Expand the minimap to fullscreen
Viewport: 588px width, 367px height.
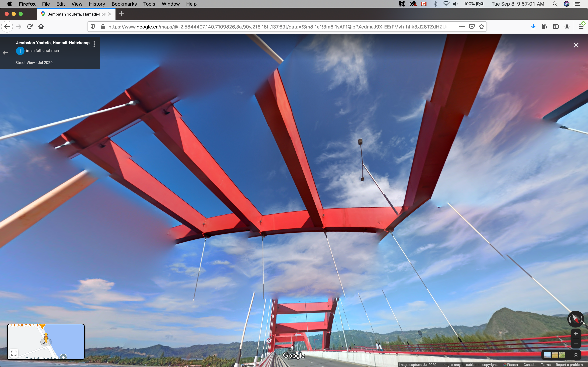coord(14,353)
